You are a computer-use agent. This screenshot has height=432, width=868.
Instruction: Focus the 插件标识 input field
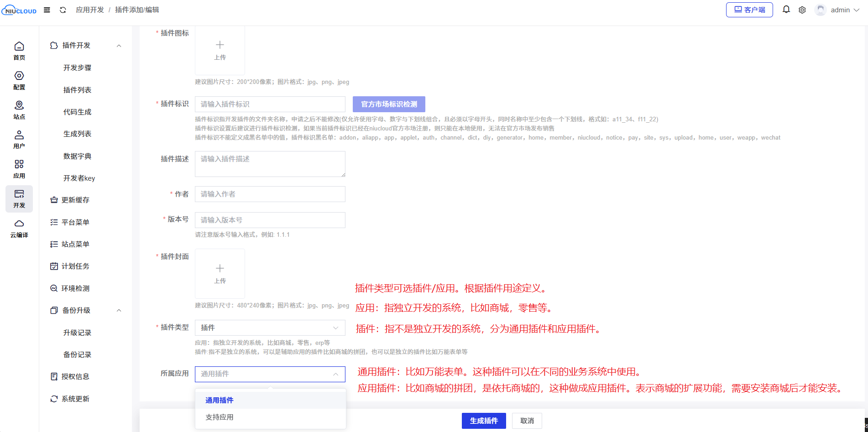[x=270, y=104]
